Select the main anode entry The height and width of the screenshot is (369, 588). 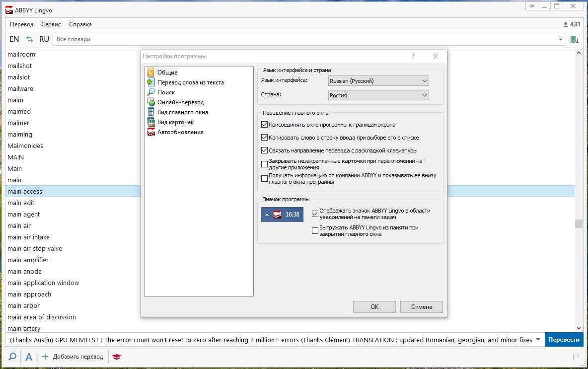point(24,271)
